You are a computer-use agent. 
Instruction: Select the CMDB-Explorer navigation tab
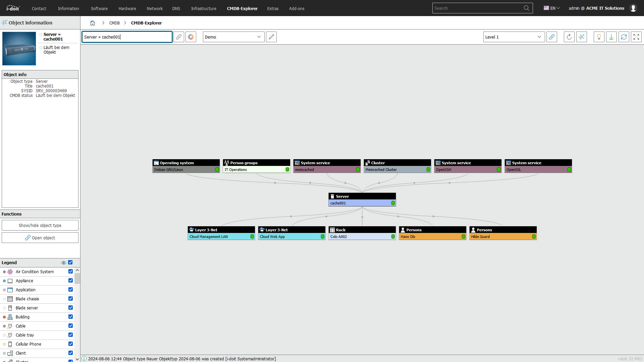pos(242,8)
